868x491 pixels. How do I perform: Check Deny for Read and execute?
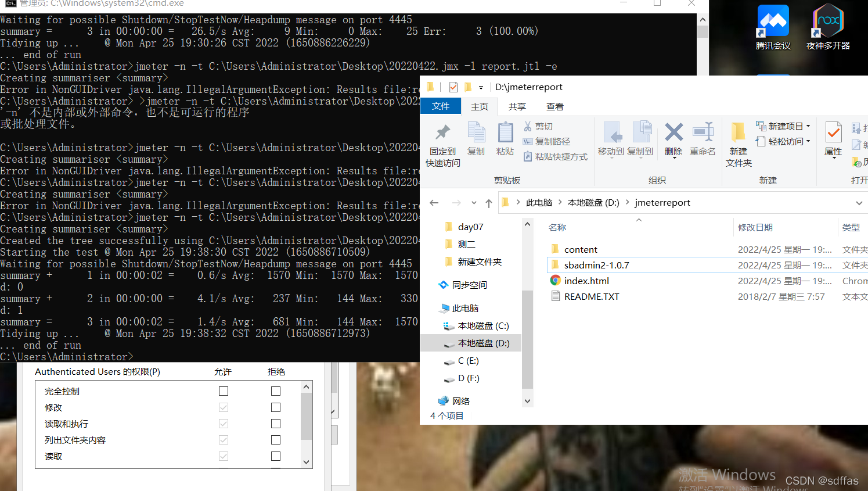[x=276, y=424]
